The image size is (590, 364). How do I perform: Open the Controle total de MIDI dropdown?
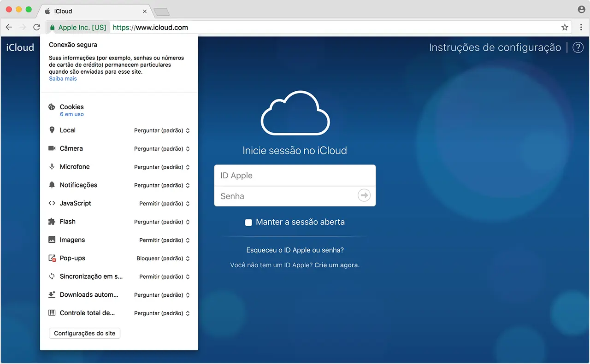pos(162,313)
